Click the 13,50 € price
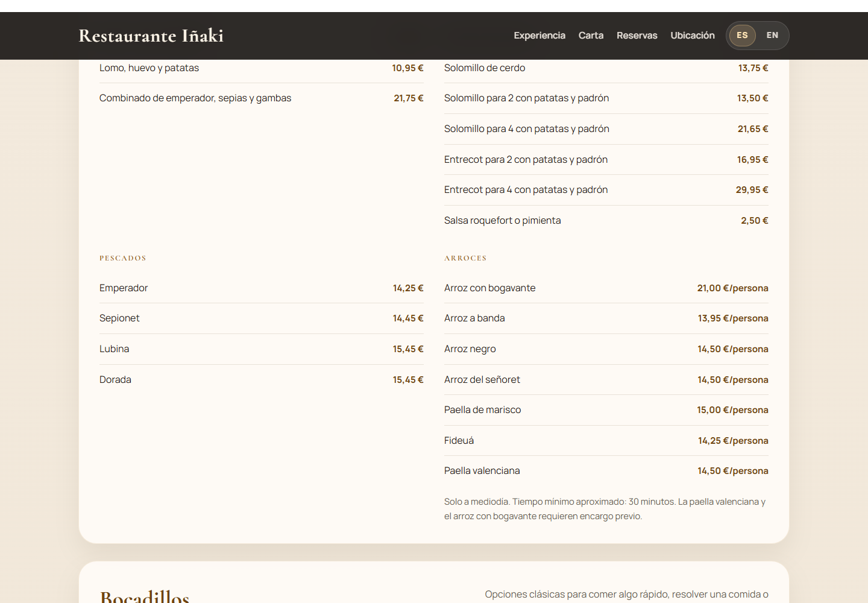Screen dimensions: 868x603 (x=752, y=98)
